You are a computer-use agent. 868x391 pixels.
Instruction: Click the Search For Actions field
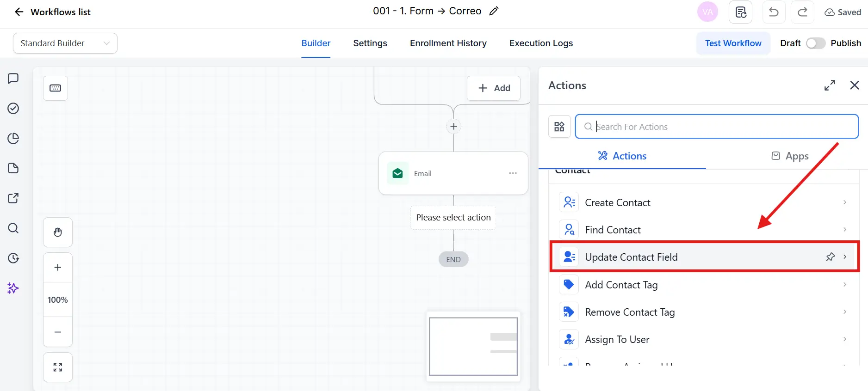717,127
